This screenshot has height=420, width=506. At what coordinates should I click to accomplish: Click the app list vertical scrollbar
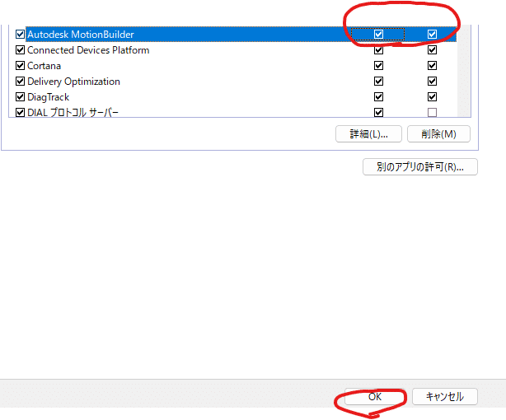click(x=464, y=71)
